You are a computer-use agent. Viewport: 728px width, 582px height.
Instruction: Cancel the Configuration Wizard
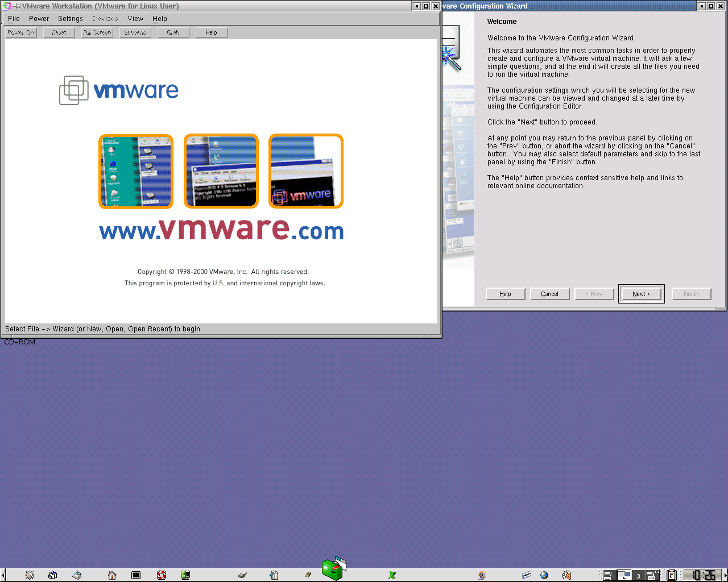click(549, 294)
